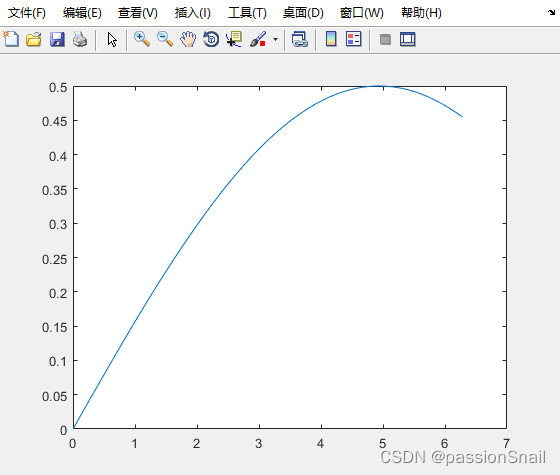The image size is (560, 475).
Task: Toggle the Data Cursor tool
Action: (234, 39)
